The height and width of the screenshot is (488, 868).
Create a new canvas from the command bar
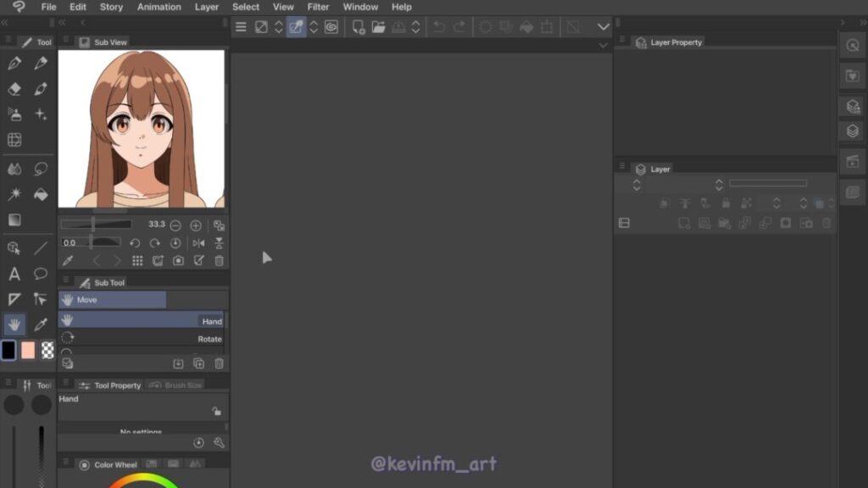pos(359,27)
